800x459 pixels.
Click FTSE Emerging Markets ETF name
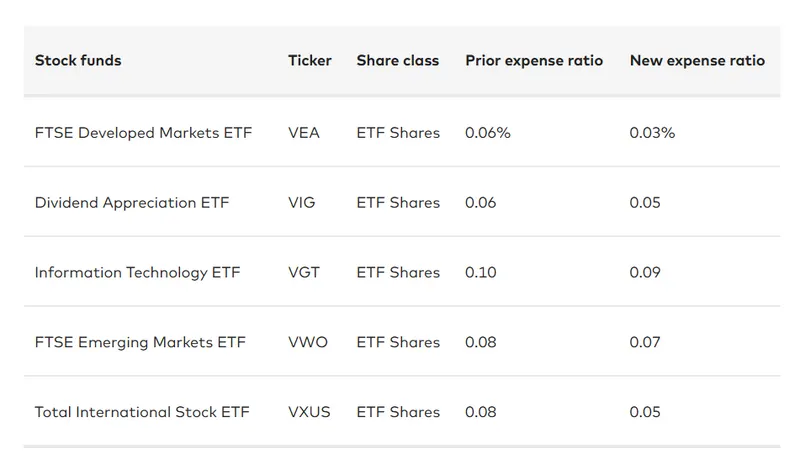coord(140,343)
